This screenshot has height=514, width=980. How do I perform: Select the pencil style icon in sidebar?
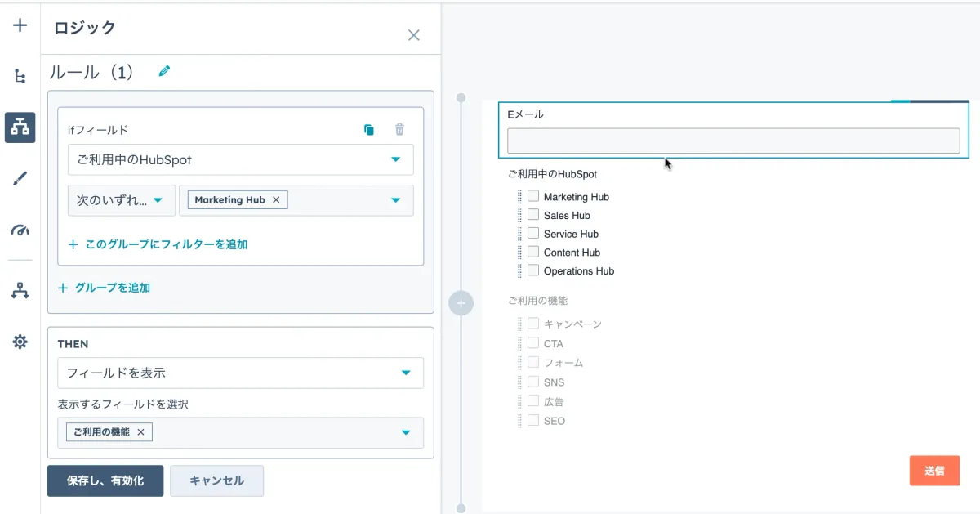[x=20, y=179]
